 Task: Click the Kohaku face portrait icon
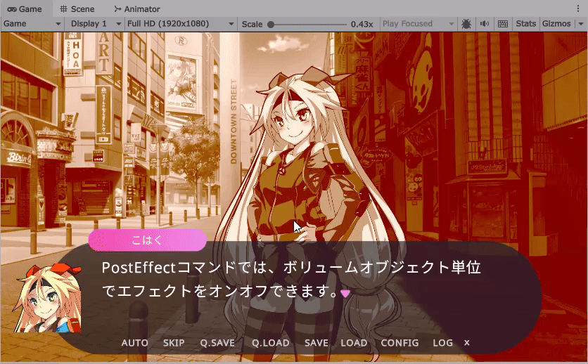point(49,299)
